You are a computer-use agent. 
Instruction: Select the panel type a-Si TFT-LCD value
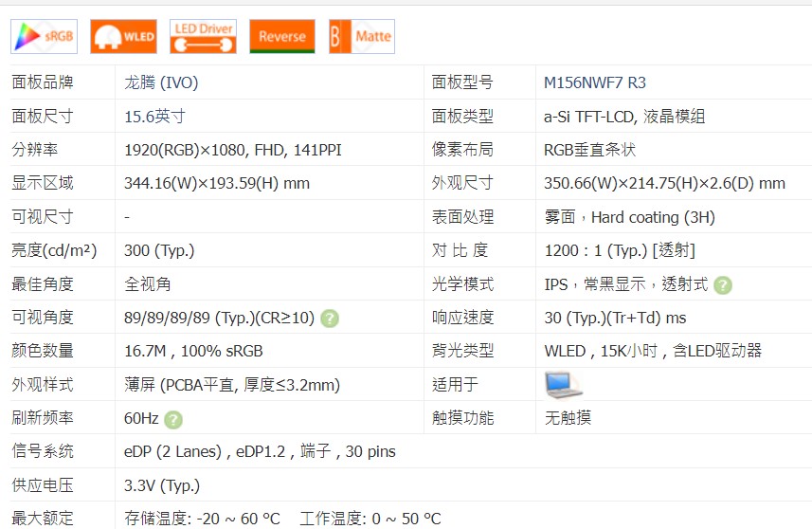coord(624,116)
